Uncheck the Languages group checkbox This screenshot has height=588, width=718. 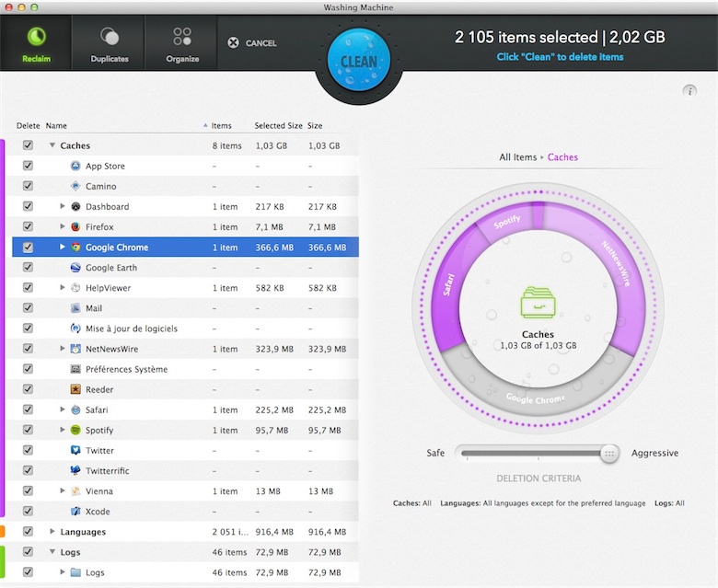point(28,531)
